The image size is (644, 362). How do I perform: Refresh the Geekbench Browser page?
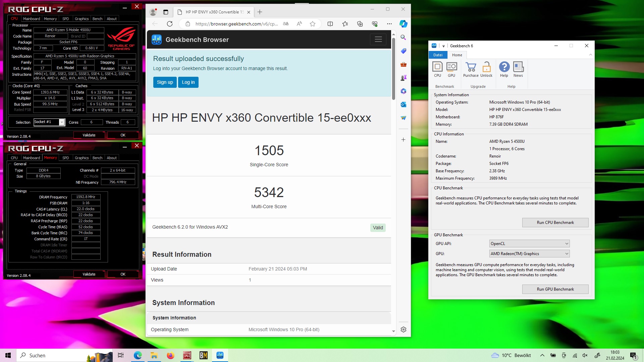pyautogui.click(x=170, y=24)
